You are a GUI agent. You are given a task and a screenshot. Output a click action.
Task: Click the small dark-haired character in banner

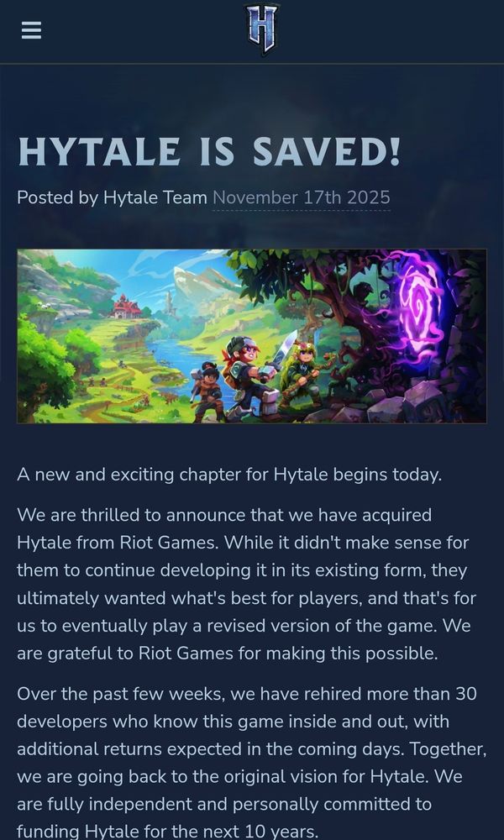(x=208, y=391)
